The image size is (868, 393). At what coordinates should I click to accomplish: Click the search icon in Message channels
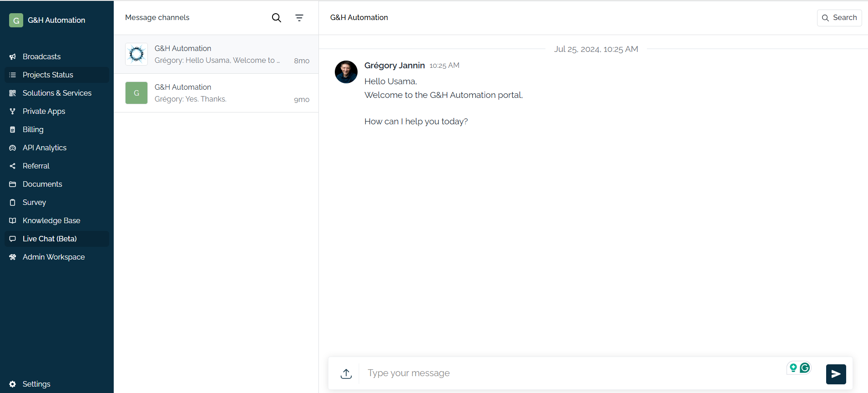click(x=276, y=18)
